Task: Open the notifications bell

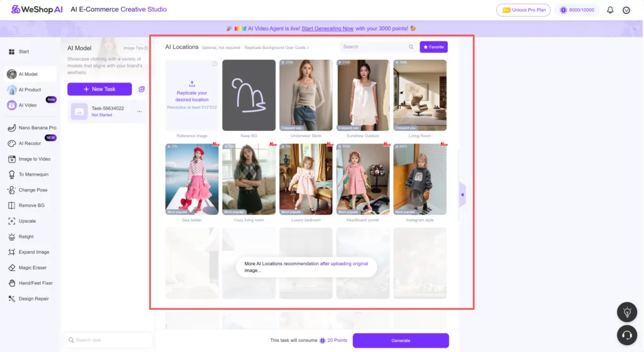Action: (610, 10)
